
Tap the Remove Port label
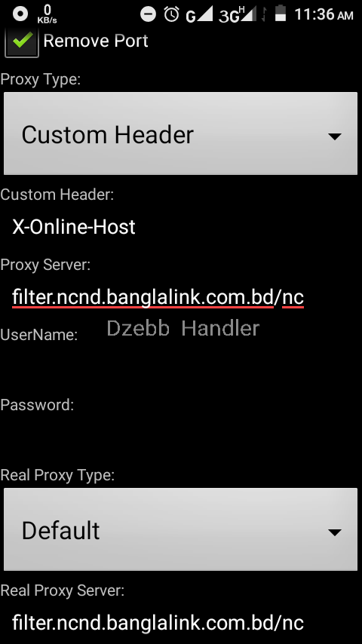96,41
